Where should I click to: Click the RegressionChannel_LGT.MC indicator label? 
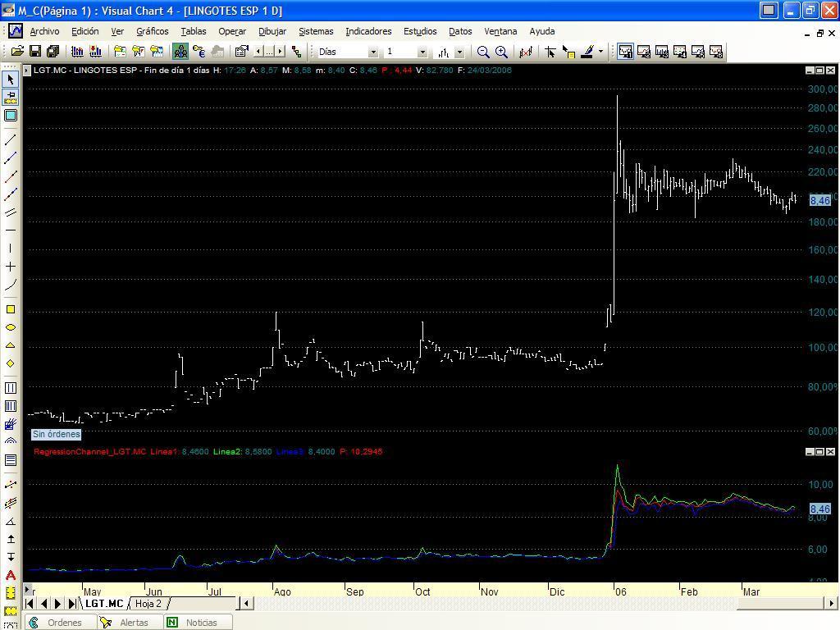(x=89, y=452)
